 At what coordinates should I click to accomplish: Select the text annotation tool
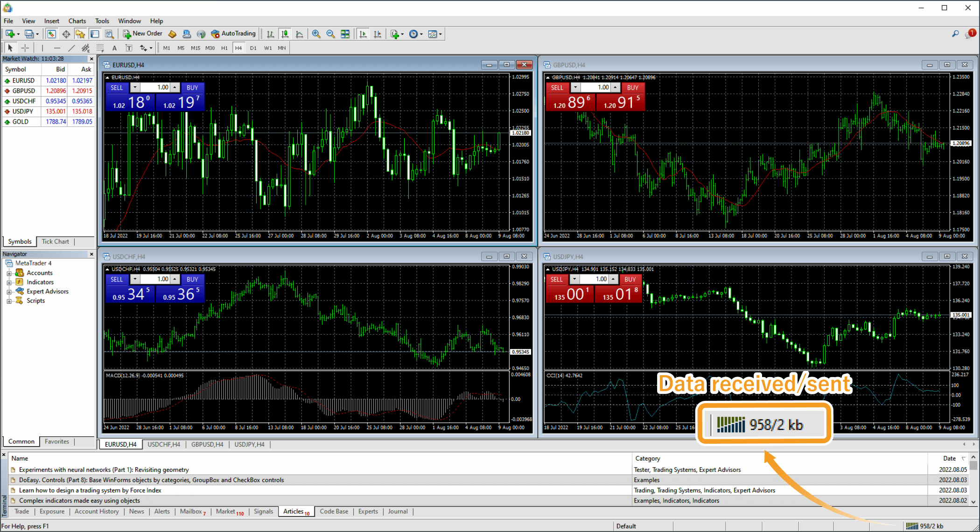115,48
